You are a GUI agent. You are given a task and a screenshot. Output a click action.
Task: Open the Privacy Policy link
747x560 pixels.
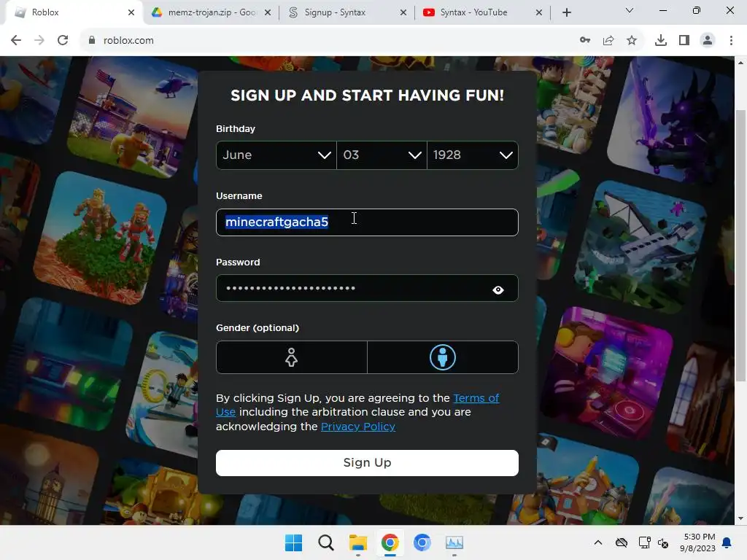357,427
